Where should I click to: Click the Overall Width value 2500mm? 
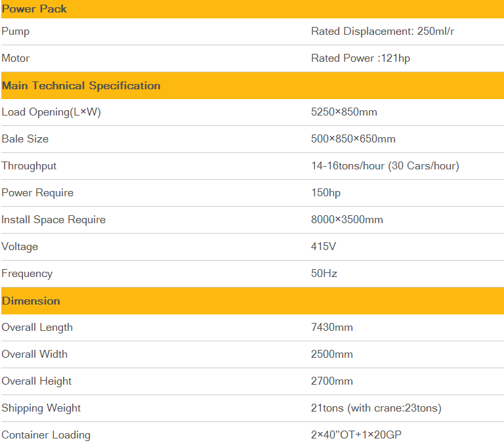(331, 354)
